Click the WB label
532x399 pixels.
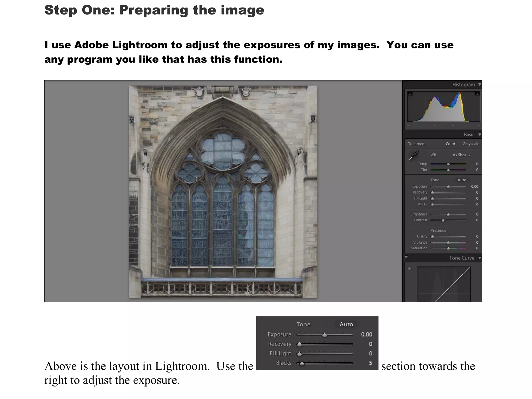[434, 155]
